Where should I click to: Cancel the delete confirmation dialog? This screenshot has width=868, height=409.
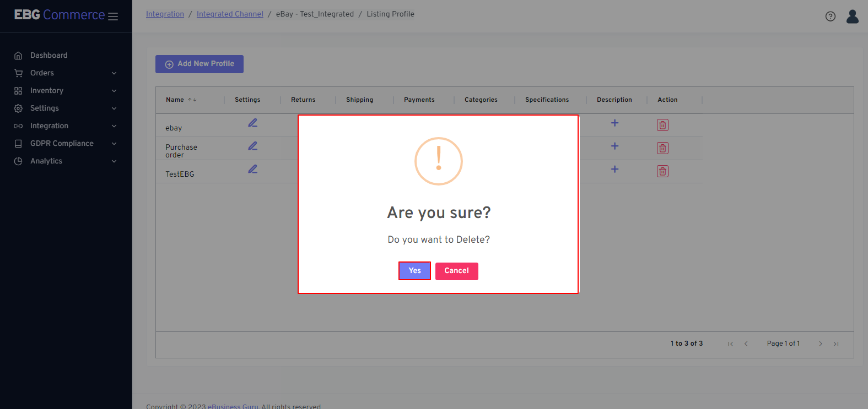pyautogui.click(x=456, y=271)
